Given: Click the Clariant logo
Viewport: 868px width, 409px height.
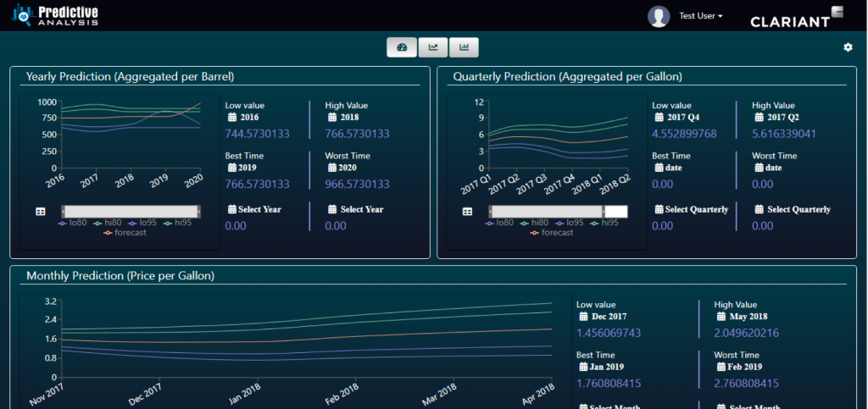Looking at the screenshot, I should pos(796,18).
